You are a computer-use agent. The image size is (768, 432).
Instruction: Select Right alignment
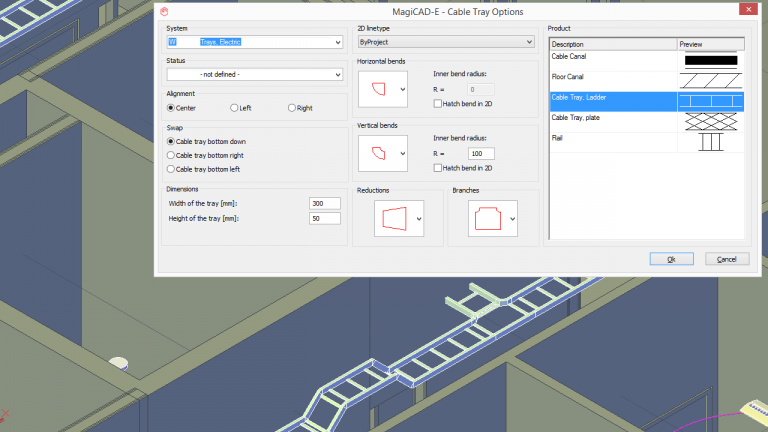[x=292, y=108]
